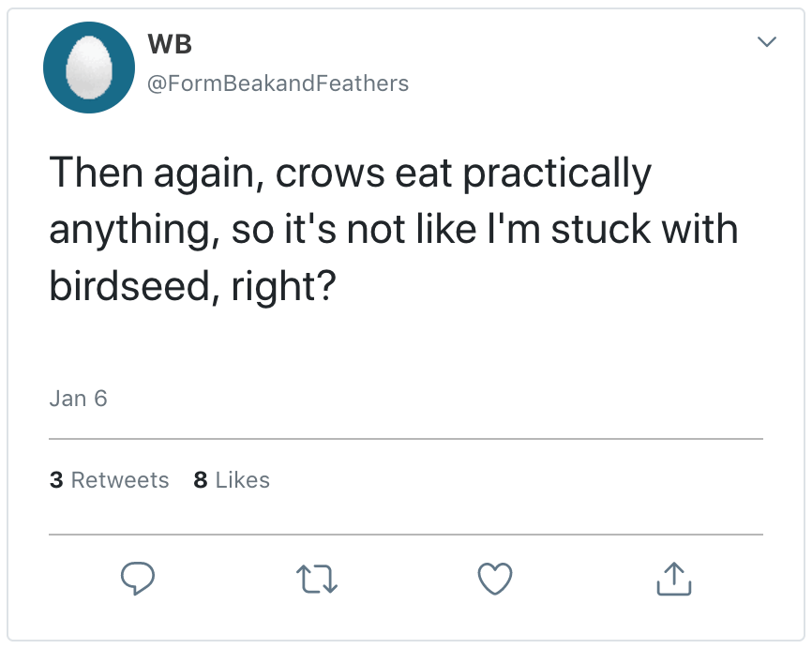
Task: Open the share tweet upload icon
Action: (673, 579)
